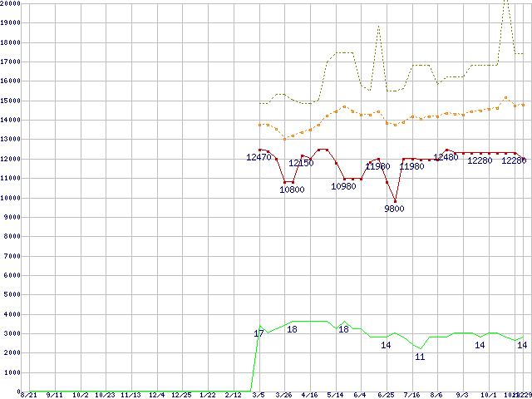
Task: Click the 9800 data label on red line
Action: point(394,209)
